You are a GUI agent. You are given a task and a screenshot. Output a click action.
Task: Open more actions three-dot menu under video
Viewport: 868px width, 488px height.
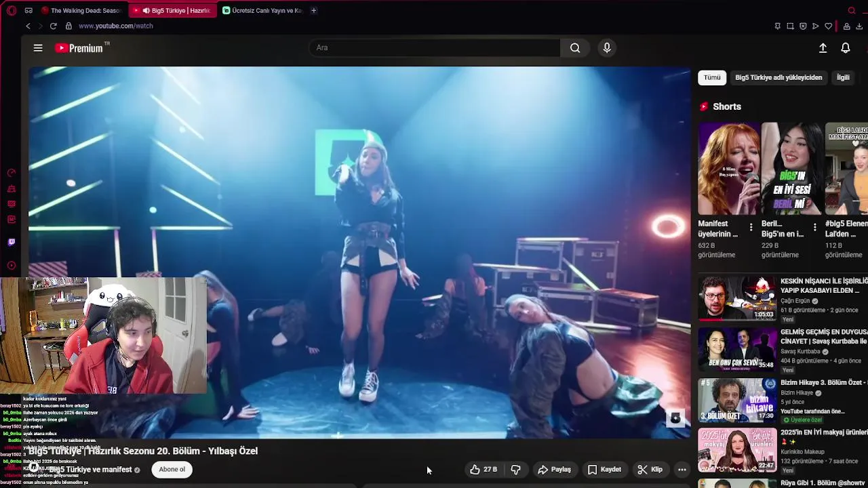pos(682,469)
